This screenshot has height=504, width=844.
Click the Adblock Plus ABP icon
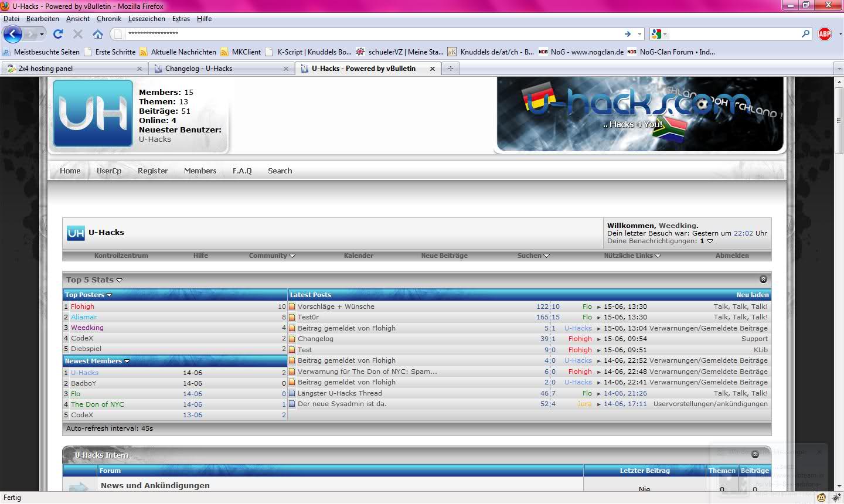825,34
